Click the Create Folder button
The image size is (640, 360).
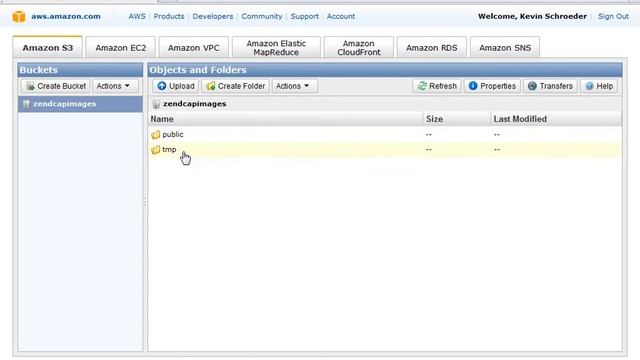[236, 86]
